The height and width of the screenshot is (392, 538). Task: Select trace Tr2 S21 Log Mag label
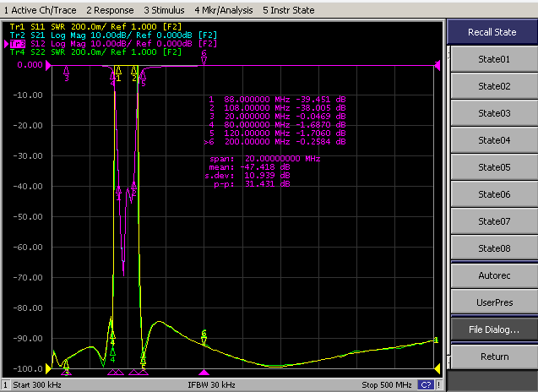pyautogui.click(x=113, y=35)
